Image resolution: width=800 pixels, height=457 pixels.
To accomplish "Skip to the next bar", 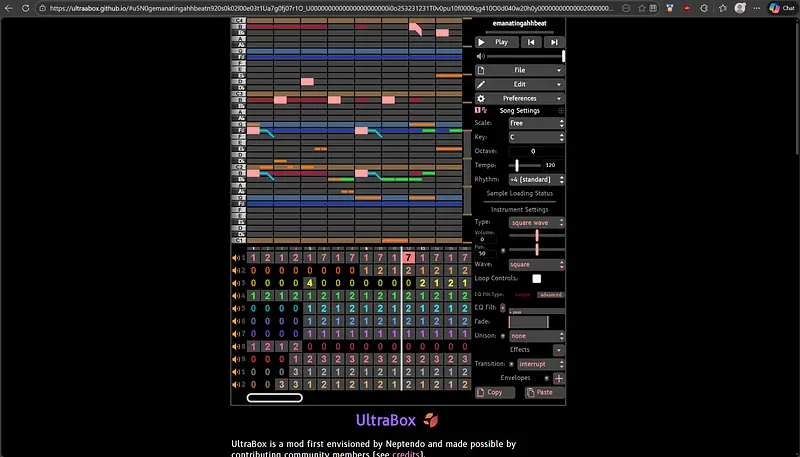I will coord(554,42).
